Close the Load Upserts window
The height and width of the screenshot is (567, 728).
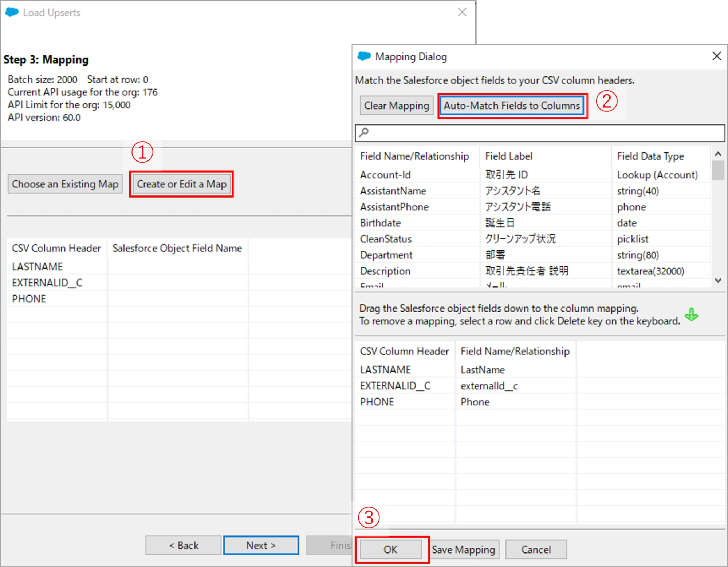click(462, 12)
